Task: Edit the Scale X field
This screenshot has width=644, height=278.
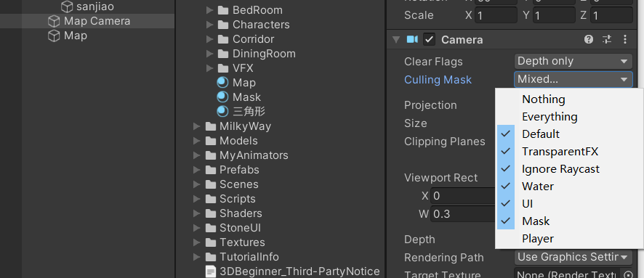Action: click(x=496, y=15)
